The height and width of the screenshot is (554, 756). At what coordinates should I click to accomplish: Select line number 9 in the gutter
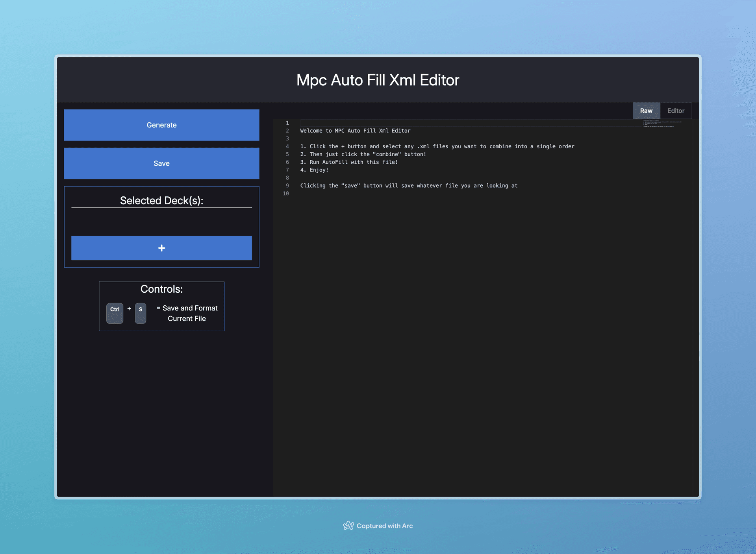[287, 185]
